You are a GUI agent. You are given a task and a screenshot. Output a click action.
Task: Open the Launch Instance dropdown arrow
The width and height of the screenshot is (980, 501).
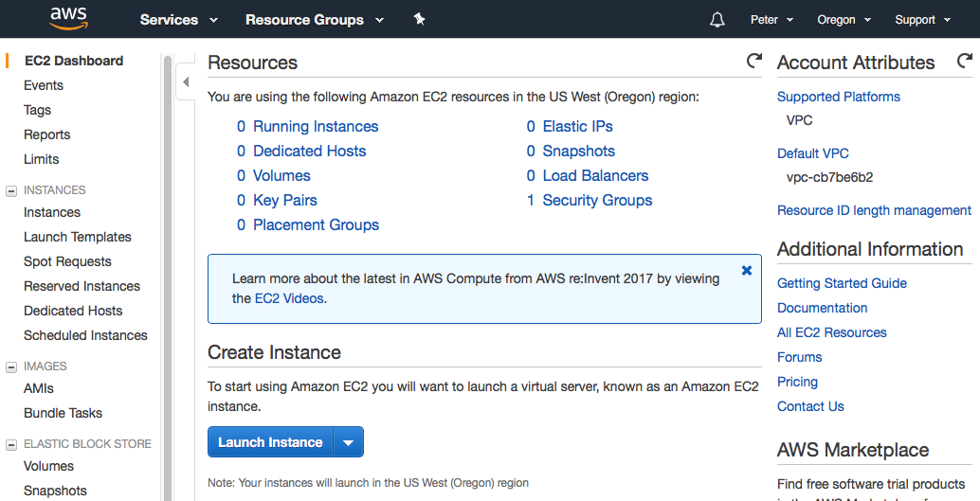click(x=349, y=442)
